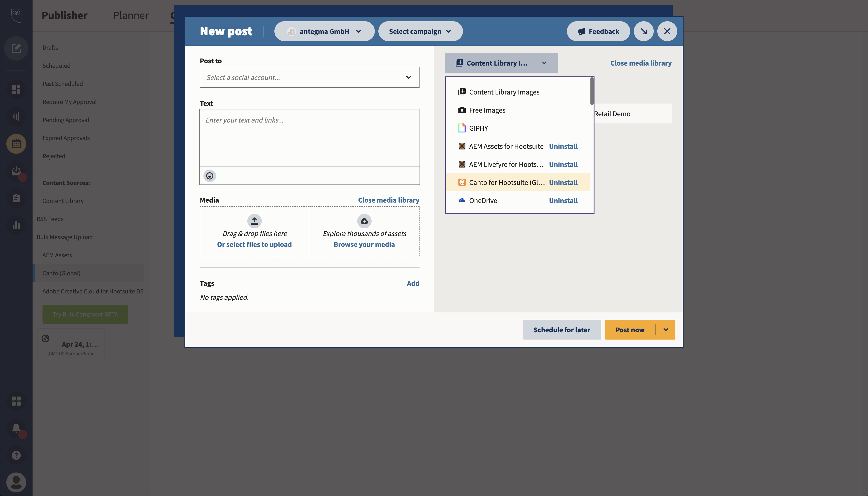Screen dimensions: 868x496
Task: Click the GIPHY icon in source list
Action: point(462,128)
